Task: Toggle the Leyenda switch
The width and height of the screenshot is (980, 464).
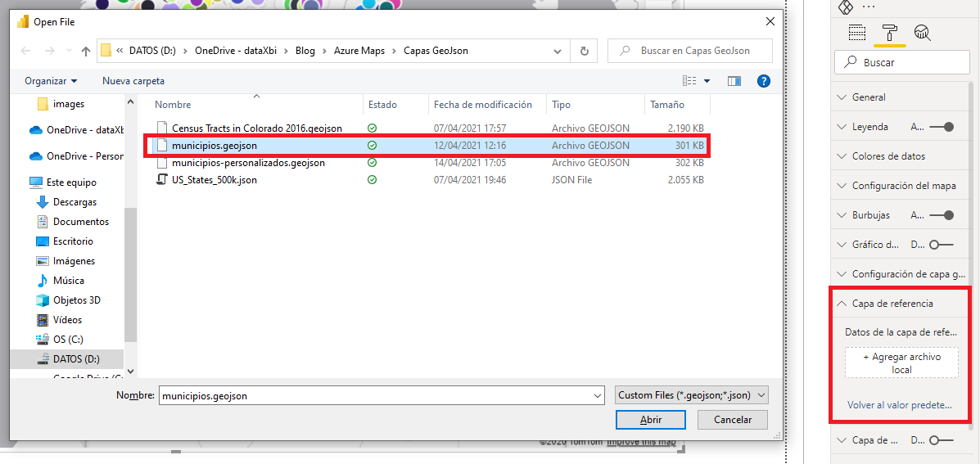Action: pos(942,127)
